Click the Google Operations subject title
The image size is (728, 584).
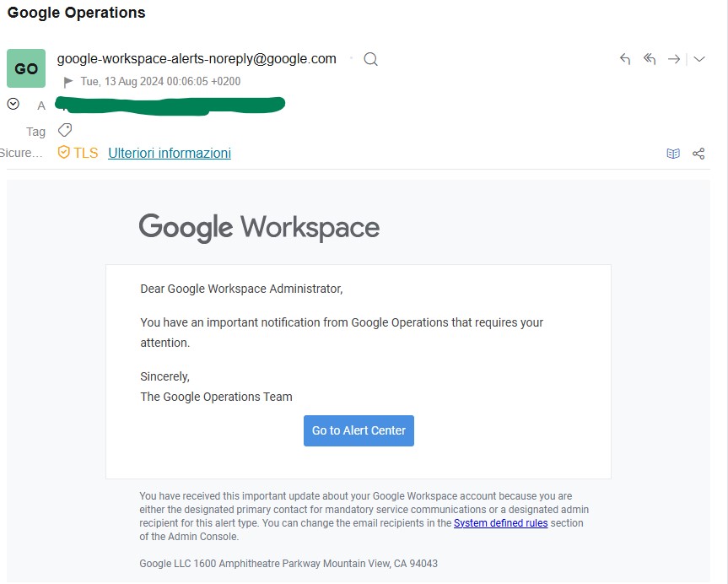pyautogui.click(x=77, y=13)
